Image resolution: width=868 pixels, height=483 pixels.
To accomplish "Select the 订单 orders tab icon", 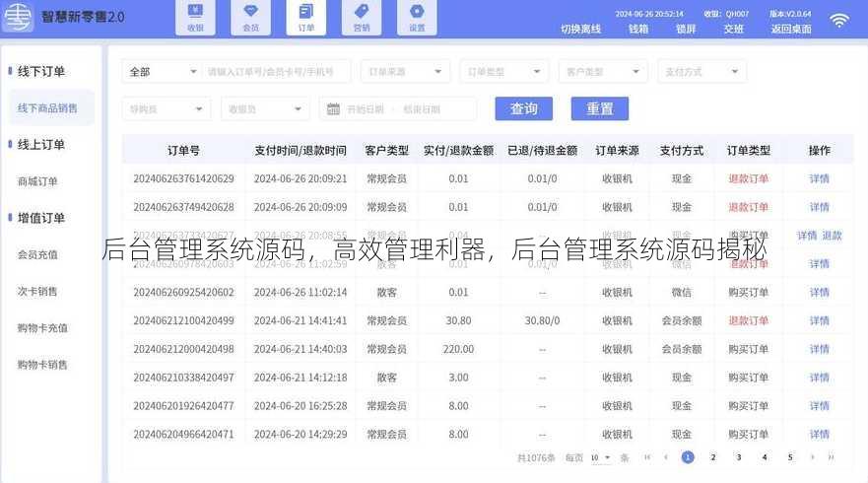I will 306,17.
